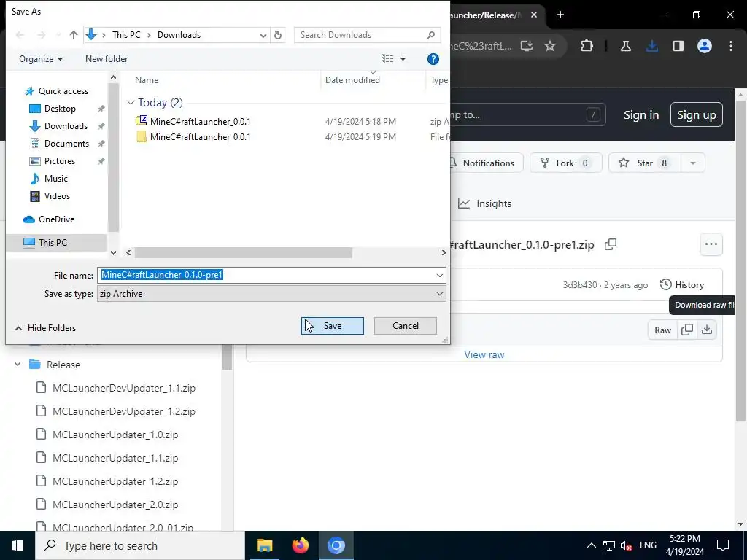The image size is (747, 560).
Task: Select Pictures in navigation pane
Action: tap(60, 161)
